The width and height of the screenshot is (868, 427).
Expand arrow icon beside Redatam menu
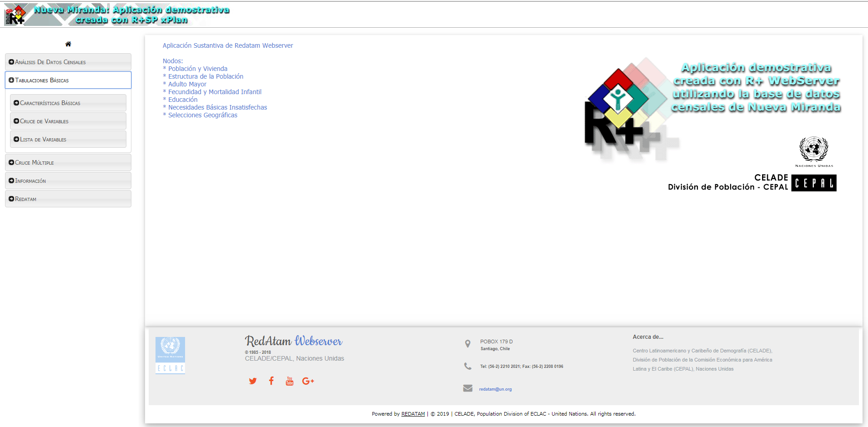pos(11,199)
